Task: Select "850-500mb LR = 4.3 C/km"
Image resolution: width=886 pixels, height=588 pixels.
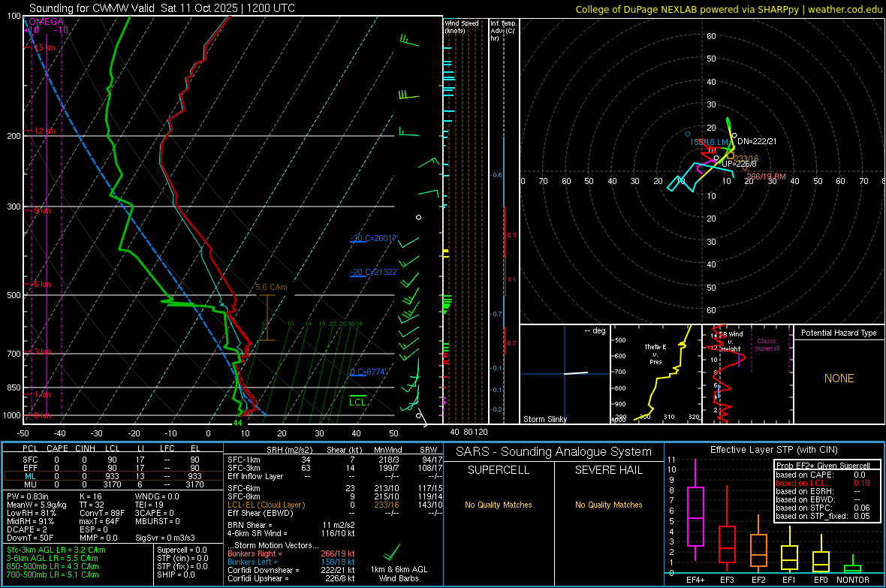Action: [x=53, y=566]
